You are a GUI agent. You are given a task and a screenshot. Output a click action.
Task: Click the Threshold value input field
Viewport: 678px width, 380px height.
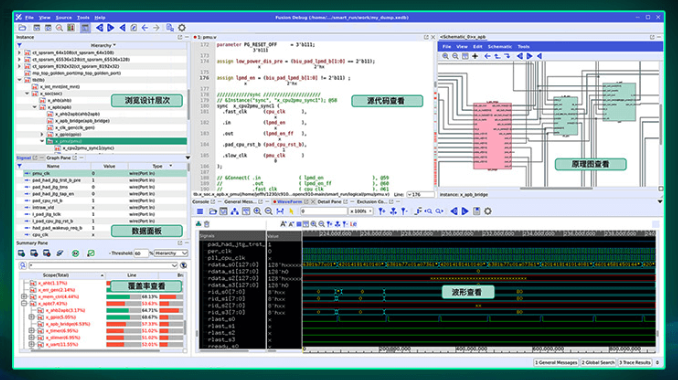141,253
